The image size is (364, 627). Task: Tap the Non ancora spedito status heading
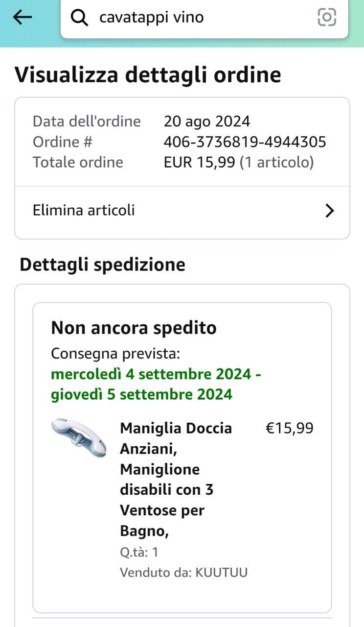pyautogui.click(x=134, y=328)
